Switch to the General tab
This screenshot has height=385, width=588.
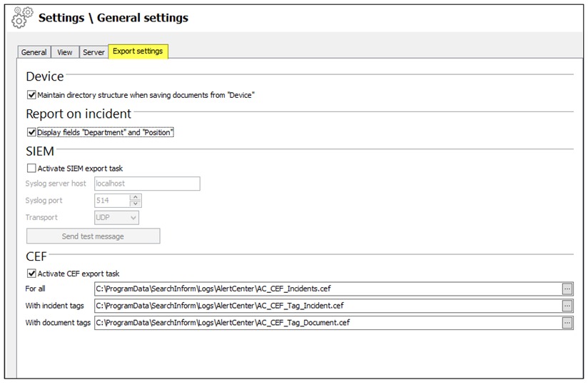[x=34, y=52]
